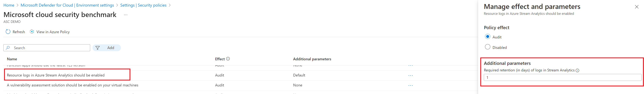Open View in Azure Policy icon

tap(32, 32)
